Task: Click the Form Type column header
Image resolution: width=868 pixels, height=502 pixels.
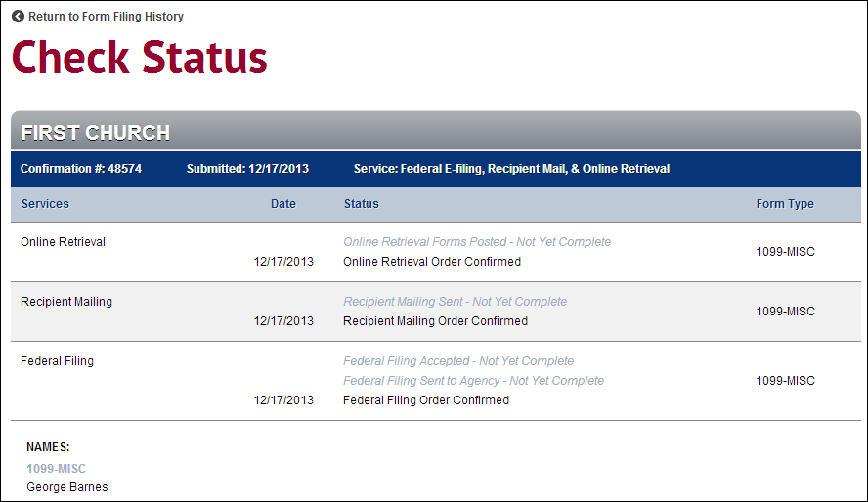Action: (785, 204)
